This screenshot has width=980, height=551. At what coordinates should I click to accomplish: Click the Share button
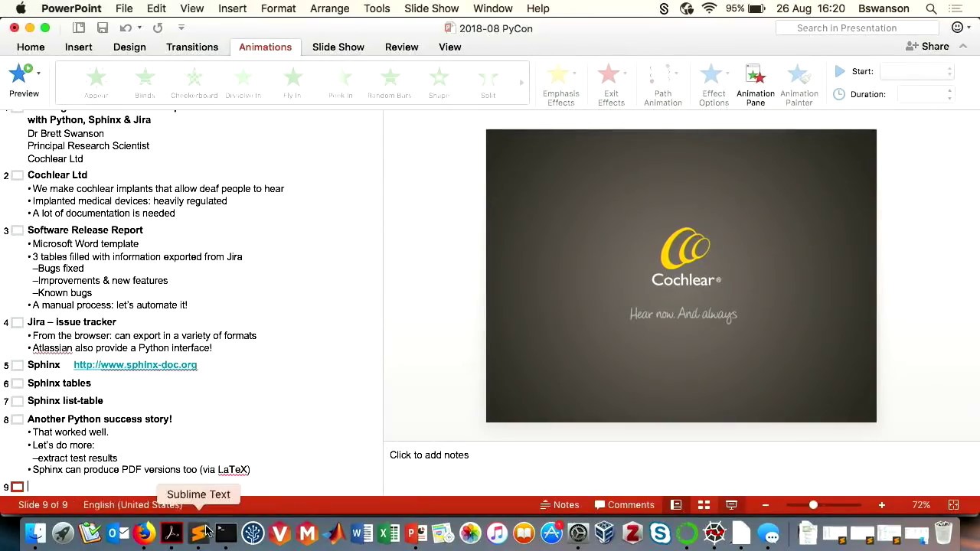tap(927, 47)
